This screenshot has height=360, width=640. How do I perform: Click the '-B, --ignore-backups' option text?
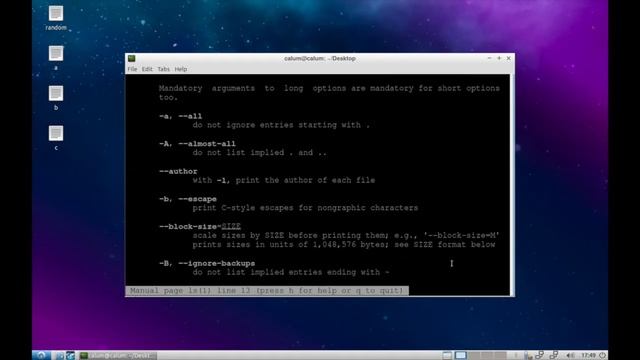click(x=207, y=263)
